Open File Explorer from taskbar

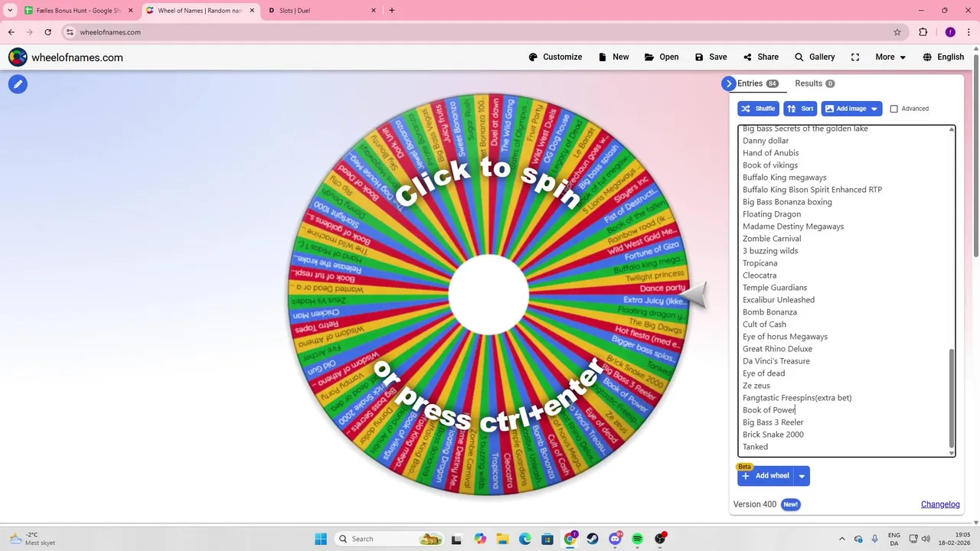point(501,539)
